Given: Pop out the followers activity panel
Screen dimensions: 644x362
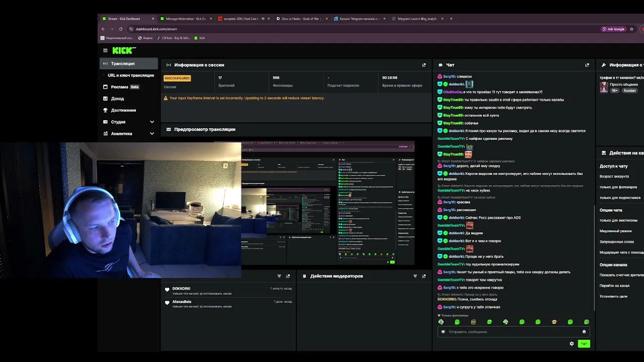Looking at the screenshot, I should [x=288, y=276].
